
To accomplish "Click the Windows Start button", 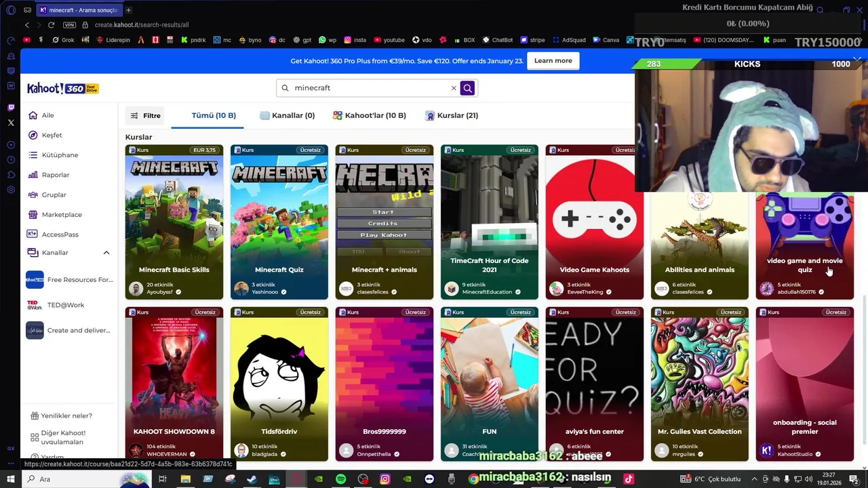I will pos(11,479).
